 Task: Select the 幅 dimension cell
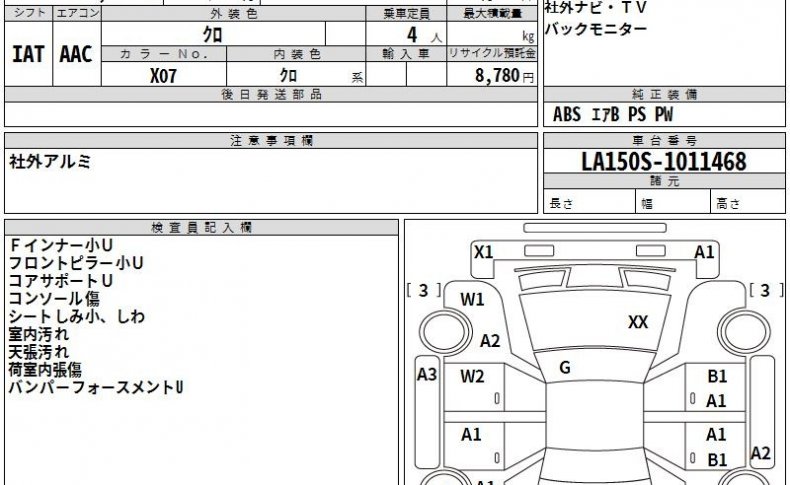pyautogui.click(x=673, y=201)
